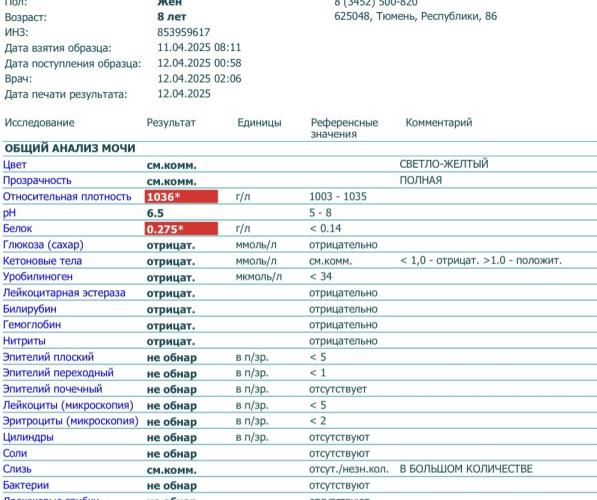Select reference range '1003 - 1035'
The image size is (597, 500).
(338, 196)
